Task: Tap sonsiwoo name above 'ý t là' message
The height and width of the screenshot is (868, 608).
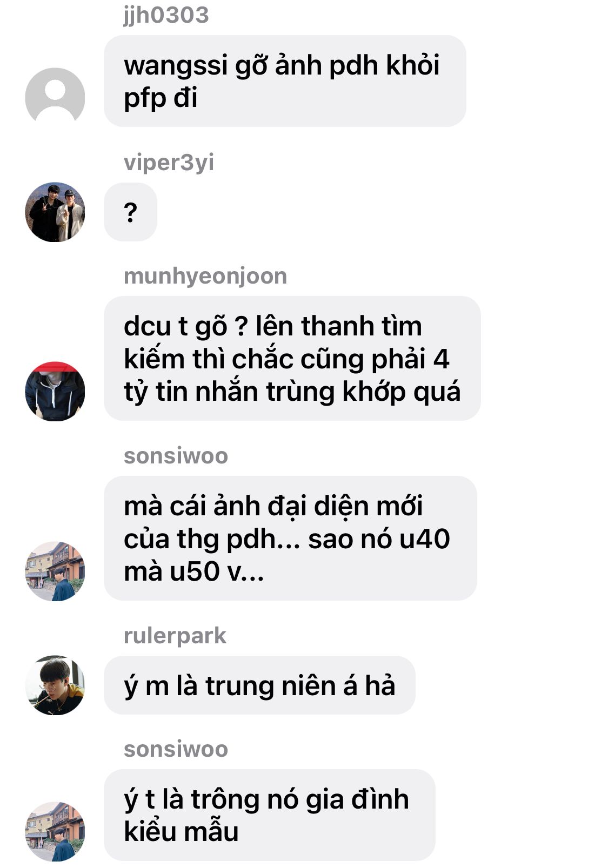Action: 176,749
